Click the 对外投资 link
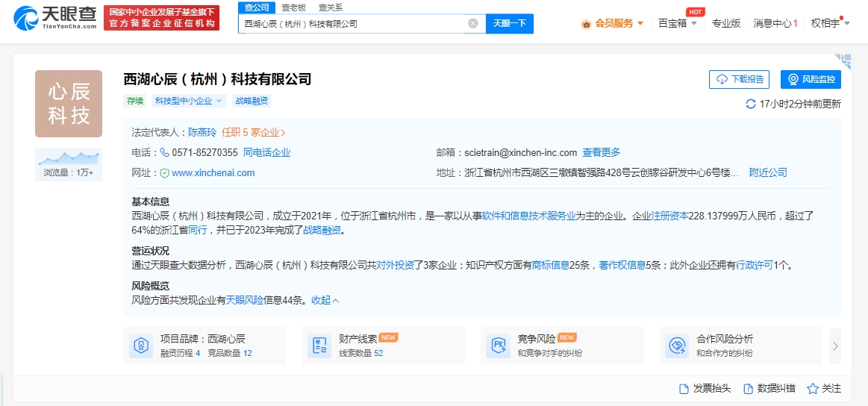Screen dimensions: 868x406 [x=396, y=265]
